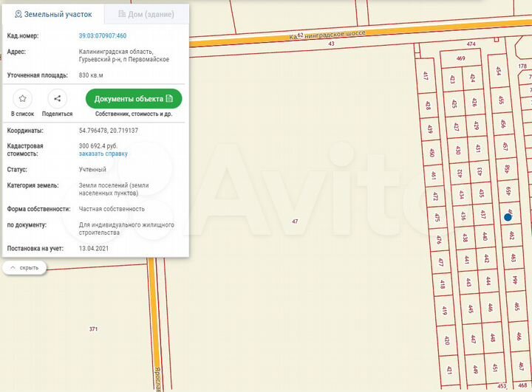
Task: Follow the заказать справку link
Action: tap(103, 154)
